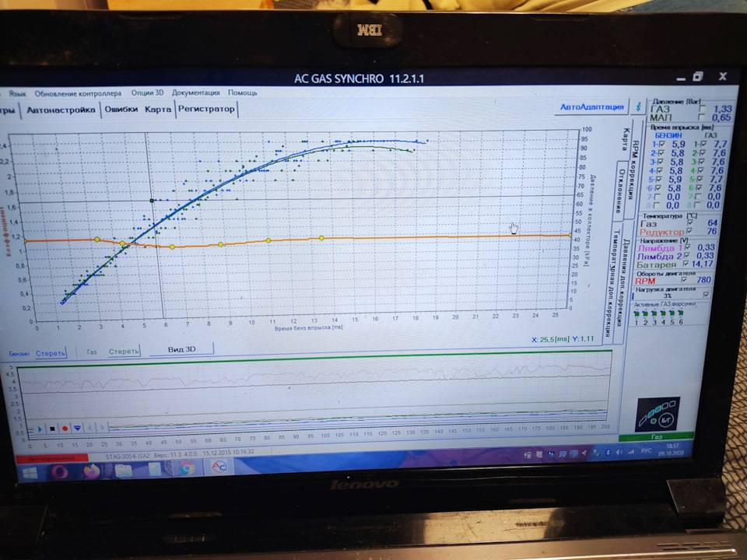The image size is (747, 560).
Task: Click the taskbar clock showing 18:57
Action: tap(672, 449)
